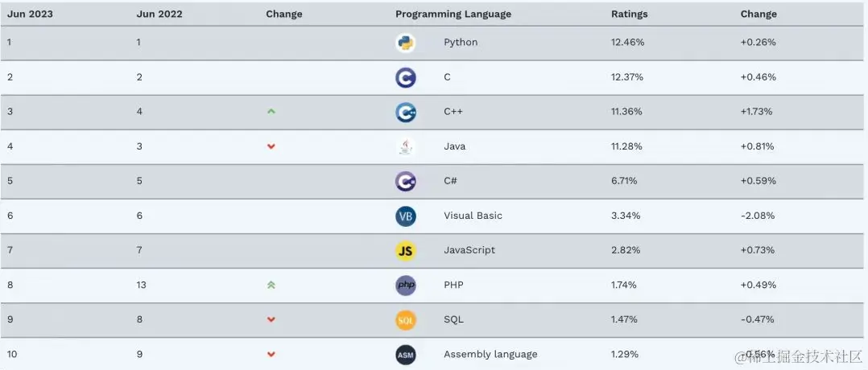
Task: Click the Programming Language column header
Action: tap(453, 14)
